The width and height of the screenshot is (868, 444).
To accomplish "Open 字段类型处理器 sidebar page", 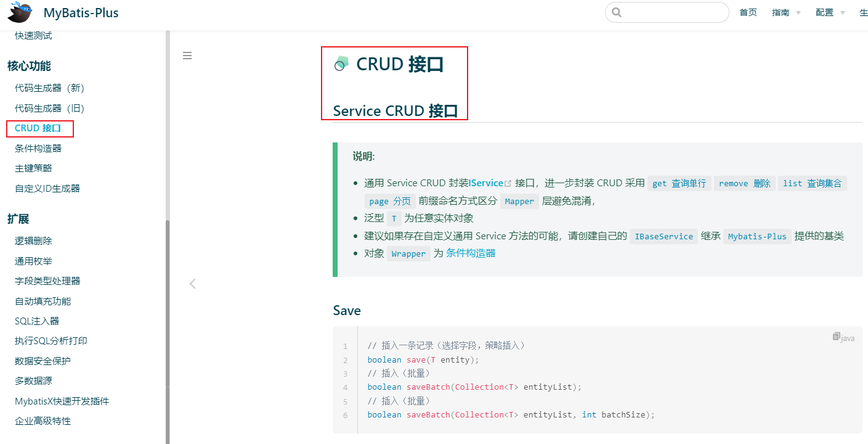I will [x=47, y=281].
